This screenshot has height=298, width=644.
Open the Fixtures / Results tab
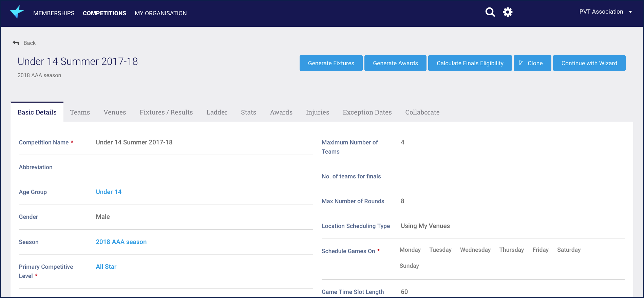(x=166, y=112)
